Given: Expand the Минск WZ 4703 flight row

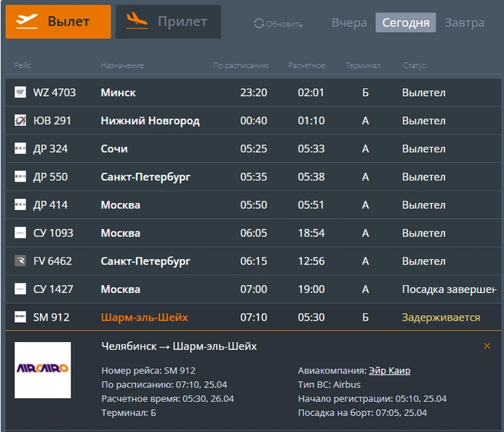Looking at the screenshot, I should 254,93.
